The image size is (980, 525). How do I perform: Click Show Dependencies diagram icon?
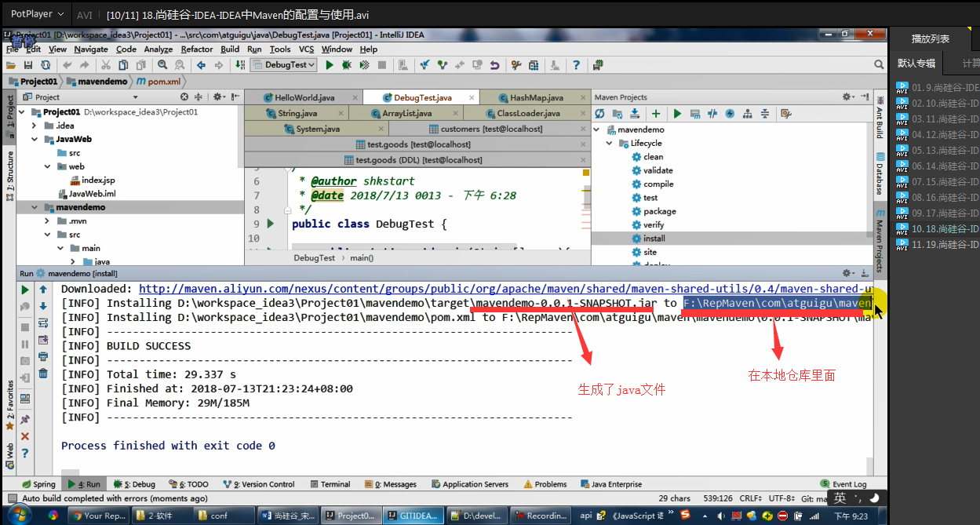pos(747,114)
